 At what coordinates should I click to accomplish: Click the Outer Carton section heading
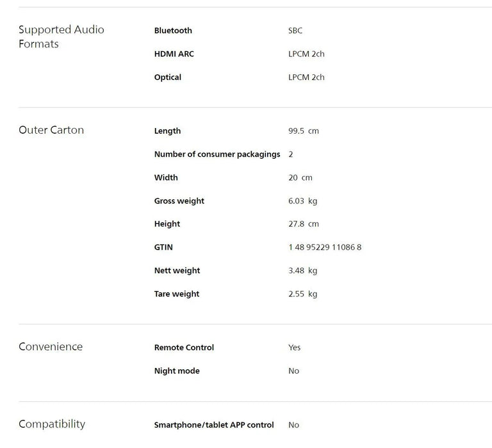pyautogui.click(x=51, y=130)
